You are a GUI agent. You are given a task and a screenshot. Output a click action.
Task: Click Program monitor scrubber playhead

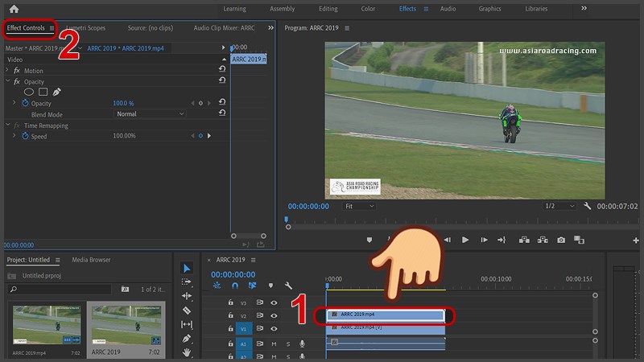287,220
